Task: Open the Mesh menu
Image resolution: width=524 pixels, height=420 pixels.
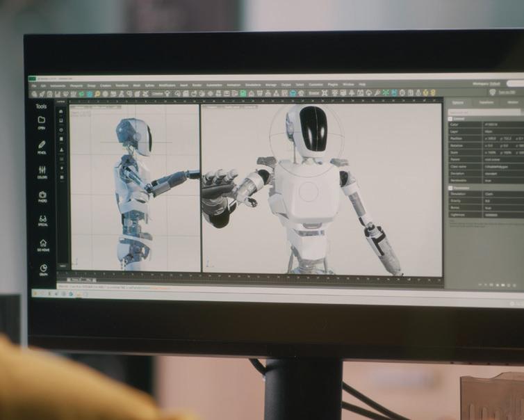Action: click(x=137, y=86)
